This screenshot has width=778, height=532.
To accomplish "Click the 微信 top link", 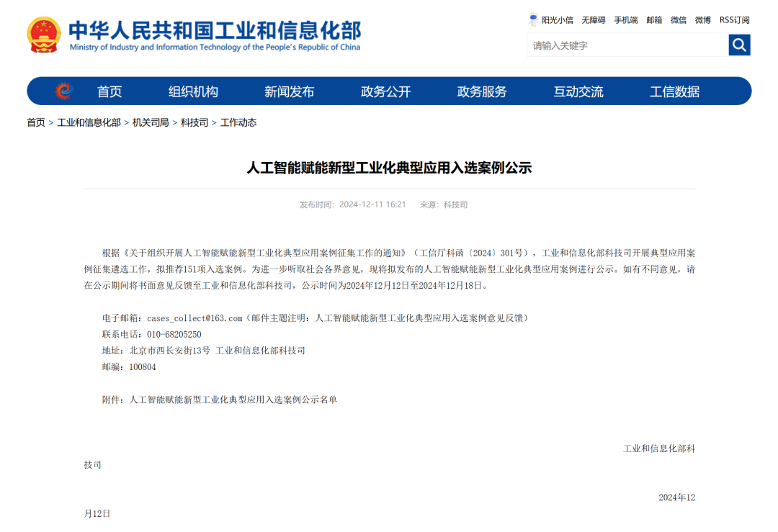I will (679, 20).
